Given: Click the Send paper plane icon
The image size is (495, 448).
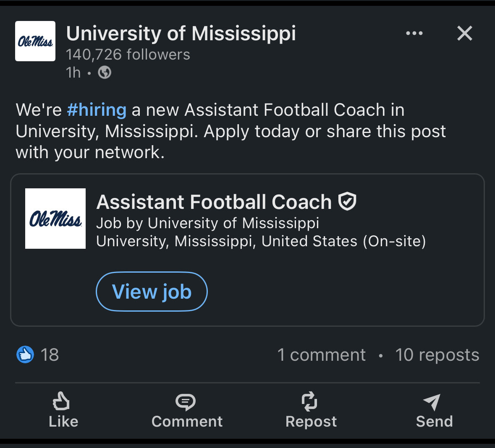Looking at the screenshot, I should tap(432, 402).
